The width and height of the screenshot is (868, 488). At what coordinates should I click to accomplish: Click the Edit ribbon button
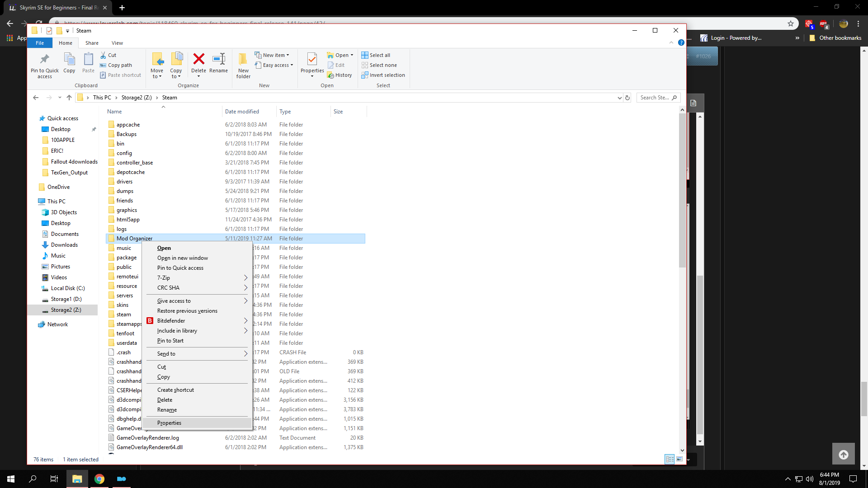coord(336,65)
